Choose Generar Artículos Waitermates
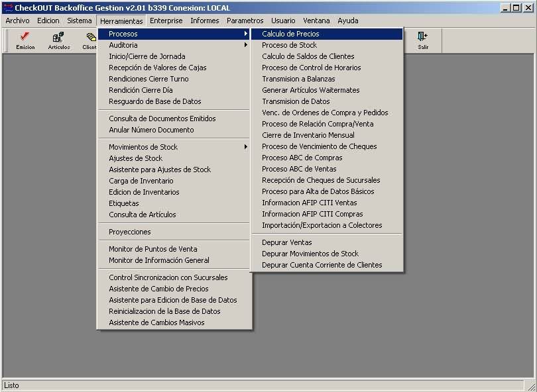This screenshot has width=537, height=392. point(327,90)
